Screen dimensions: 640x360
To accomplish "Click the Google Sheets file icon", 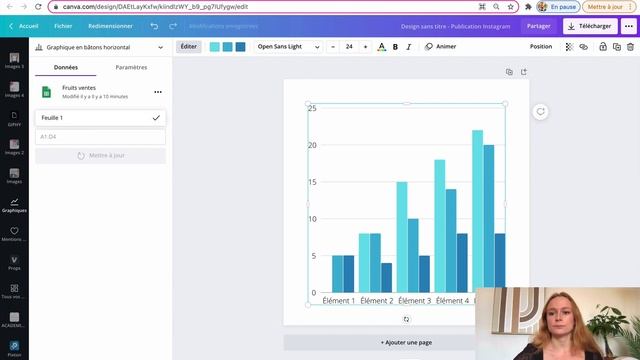I will [x=47, y=92].
